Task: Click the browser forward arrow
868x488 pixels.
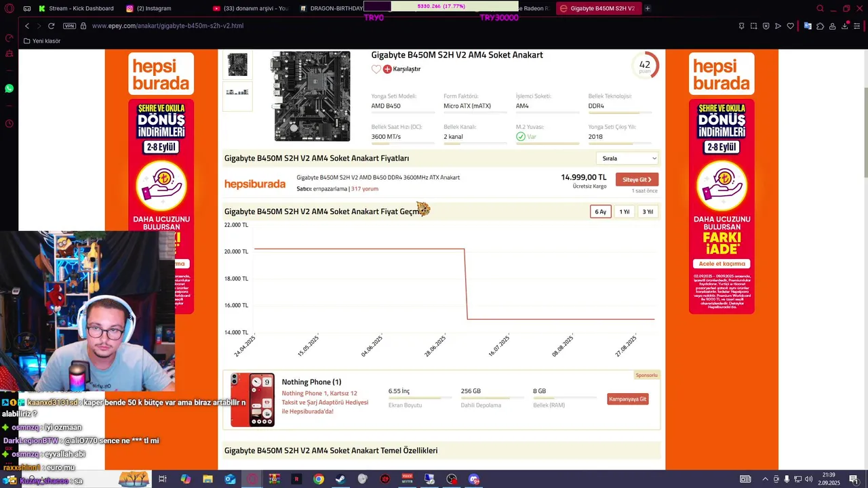Action: [x=39, y=26]
